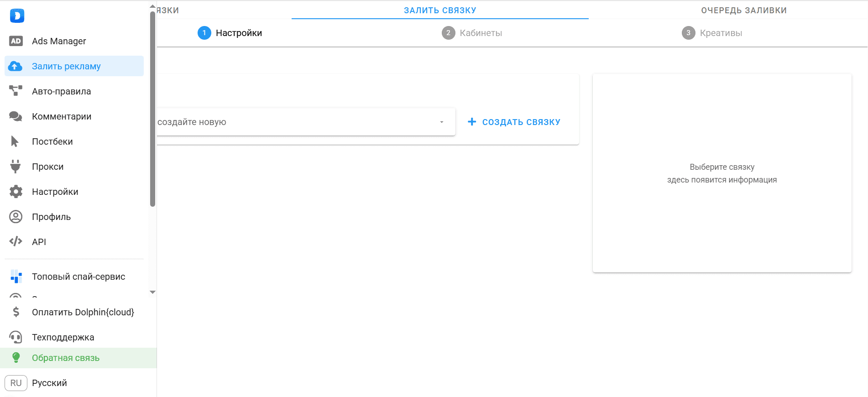Click the Dolphin logo icon
Viewport: 868px width, 397px height.
tap(17, 16)
